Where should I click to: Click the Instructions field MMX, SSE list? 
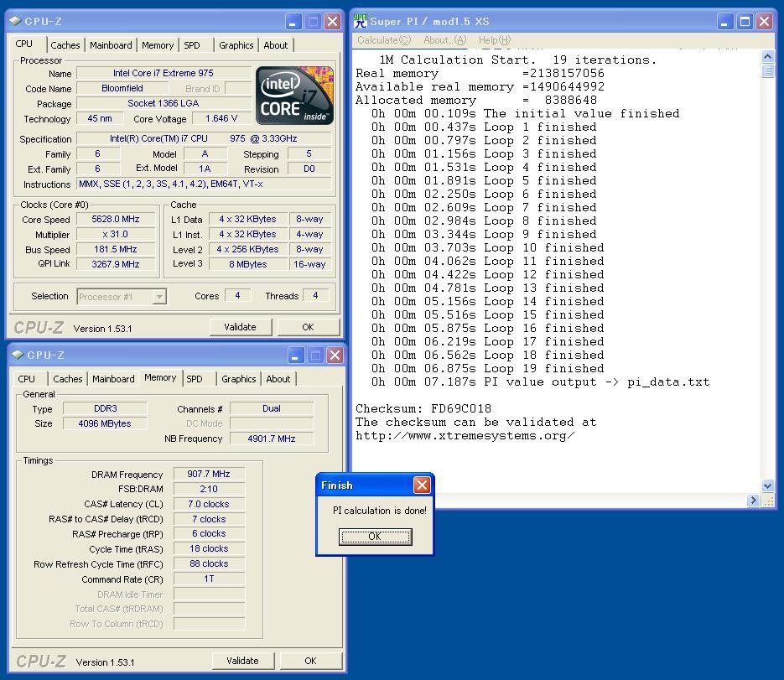(x=204, y=184)
